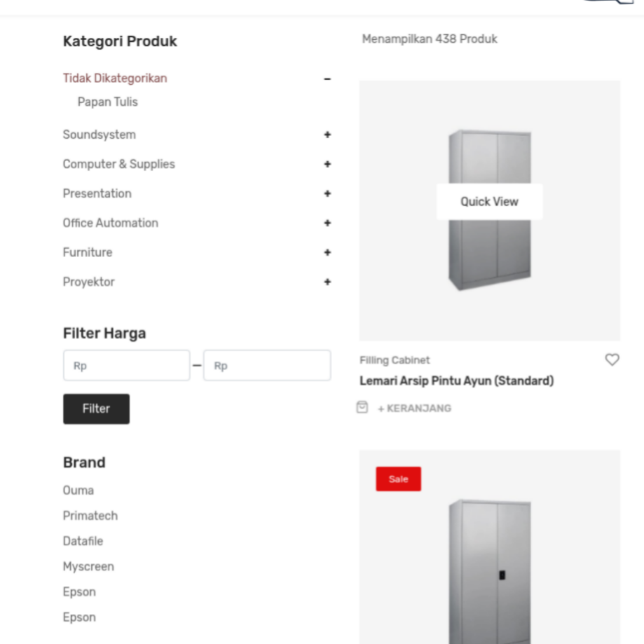Expand the Furniture category plus icon
Screen dimensions: 644x644
pos(327,252)
